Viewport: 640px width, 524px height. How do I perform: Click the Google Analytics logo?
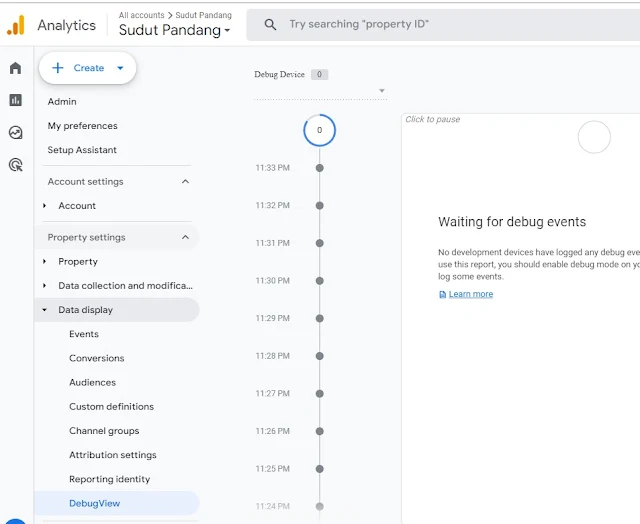[16, 25]
